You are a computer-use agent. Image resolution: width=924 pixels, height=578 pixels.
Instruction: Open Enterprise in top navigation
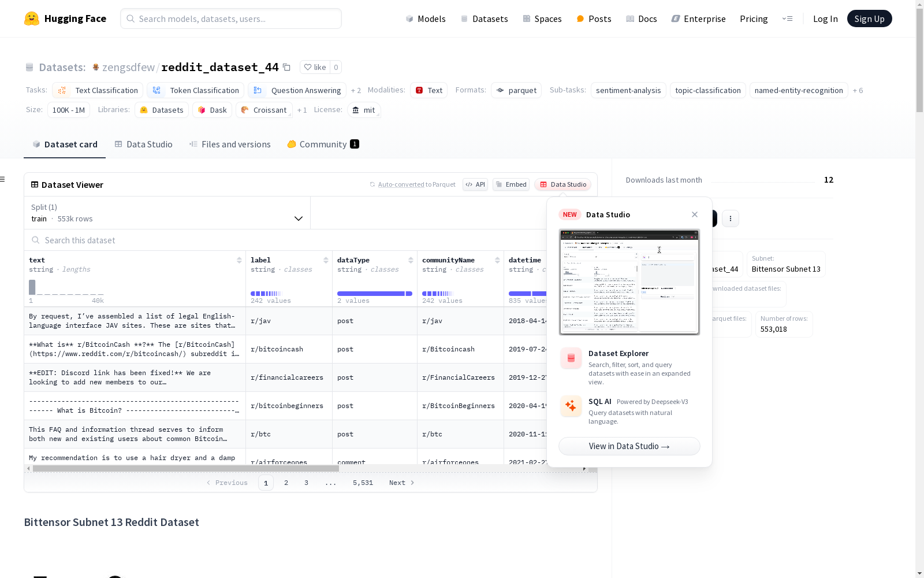(699, 18)
